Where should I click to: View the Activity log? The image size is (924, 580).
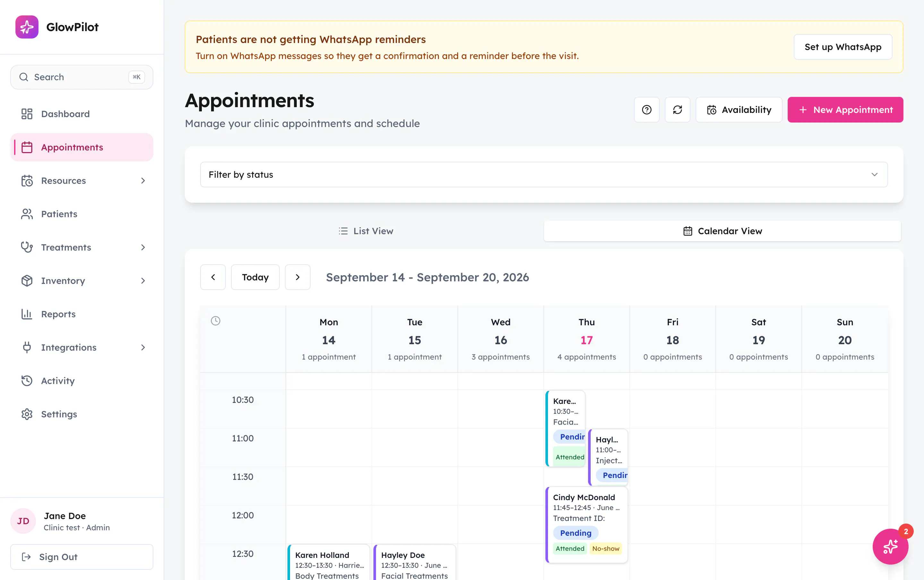pyautogui.click(x=82, y=381)
